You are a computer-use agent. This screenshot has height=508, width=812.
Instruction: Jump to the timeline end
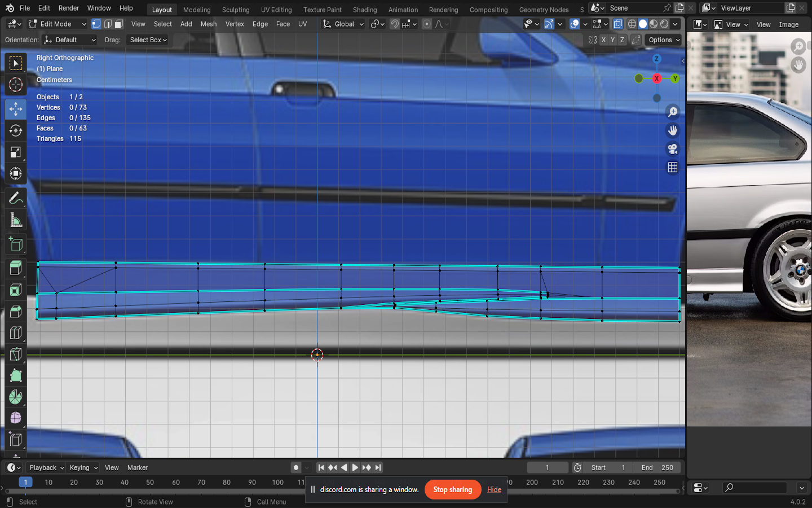(x=378, y=467)
